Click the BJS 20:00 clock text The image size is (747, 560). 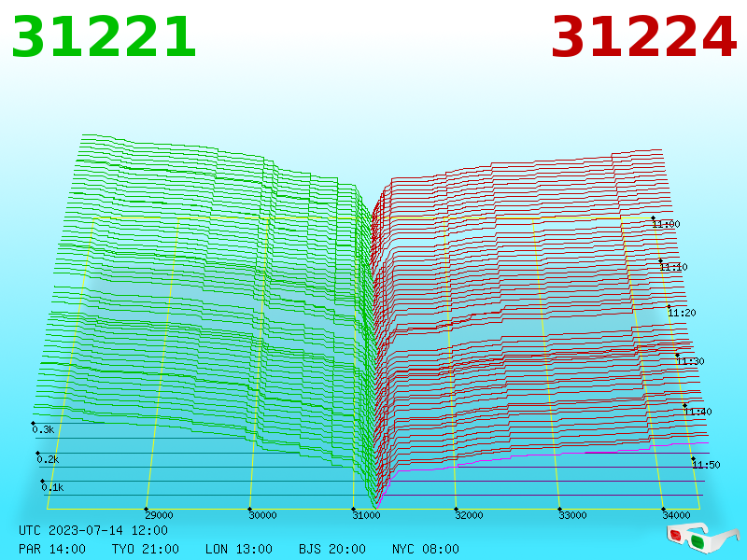[332, 549]
